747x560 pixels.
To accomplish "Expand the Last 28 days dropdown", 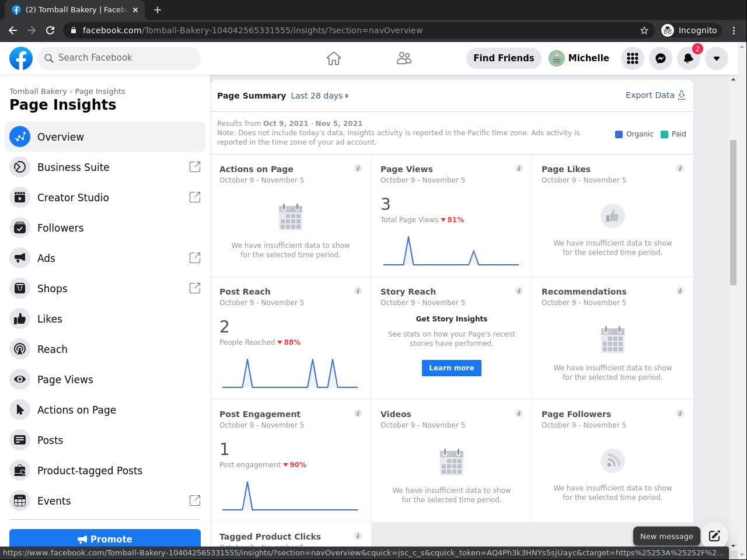I will tap(320, 96).
